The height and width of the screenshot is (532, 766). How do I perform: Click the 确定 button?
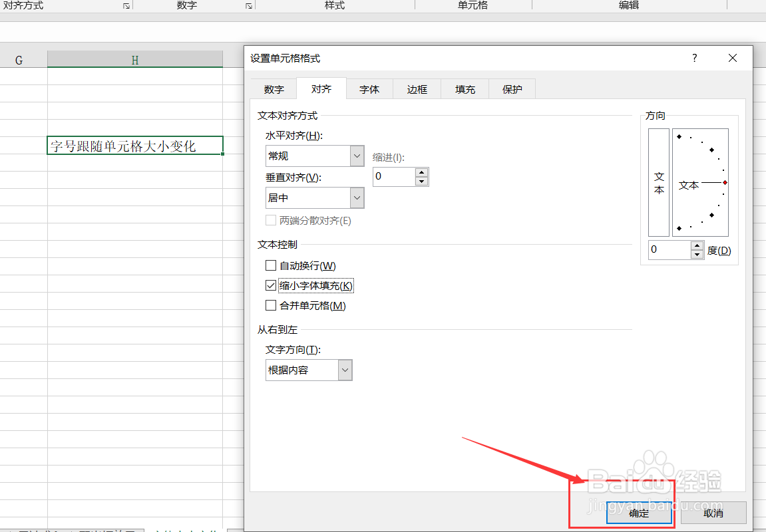tap(638, 513)
